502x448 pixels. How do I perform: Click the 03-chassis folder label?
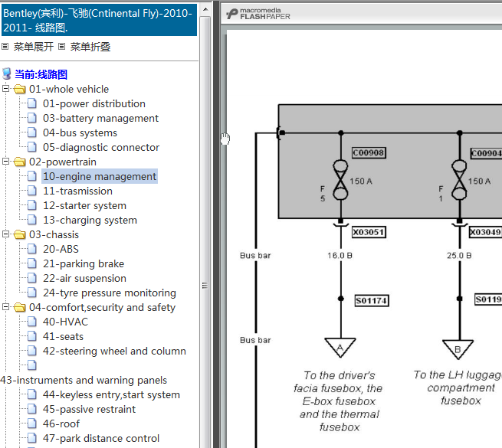tap(54, 234)
